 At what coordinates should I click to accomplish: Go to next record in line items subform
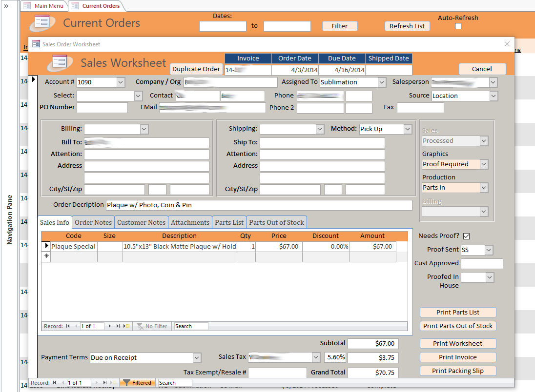(110, 326)
